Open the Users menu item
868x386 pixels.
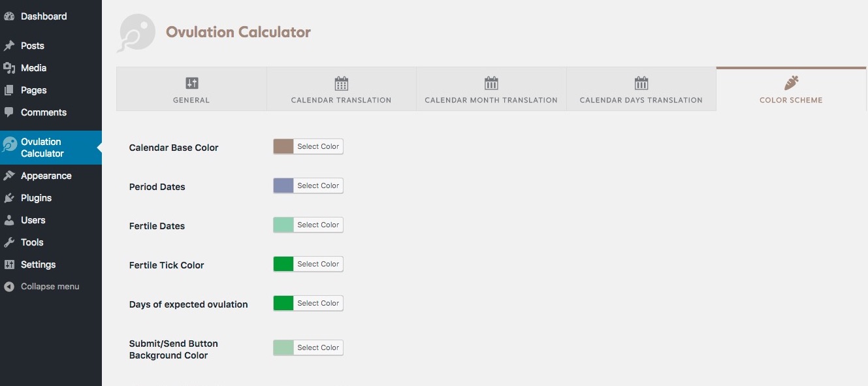[x=51, y=220]
